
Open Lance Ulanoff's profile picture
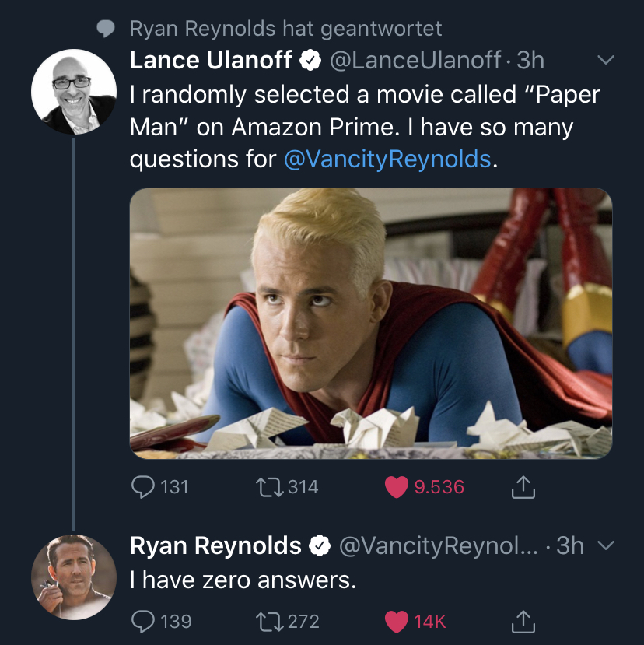coord(73,92)
